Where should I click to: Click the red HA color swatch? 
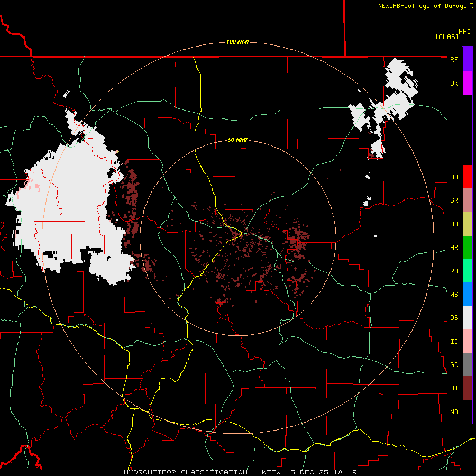coord(467,177)
